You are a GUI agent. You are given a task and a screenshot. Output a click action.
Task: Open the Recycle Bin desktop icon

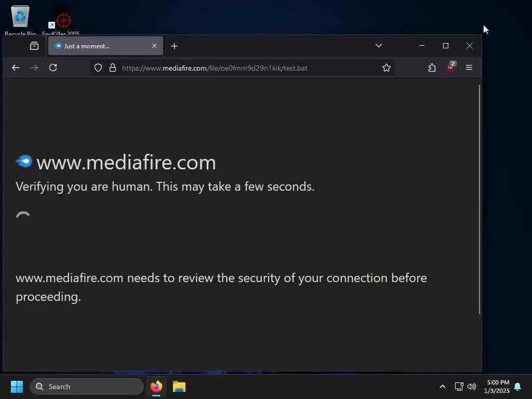20,20
